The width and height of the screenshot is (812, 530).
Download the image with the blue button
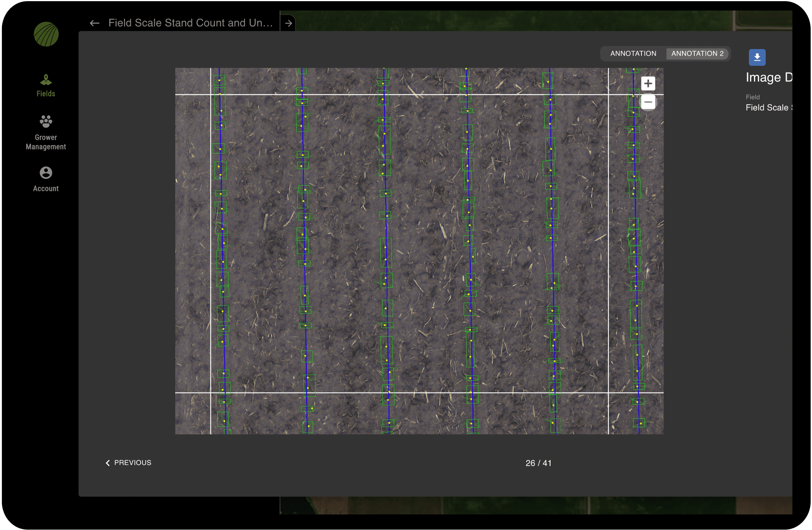pyautogui.click(x=757, y=57)
